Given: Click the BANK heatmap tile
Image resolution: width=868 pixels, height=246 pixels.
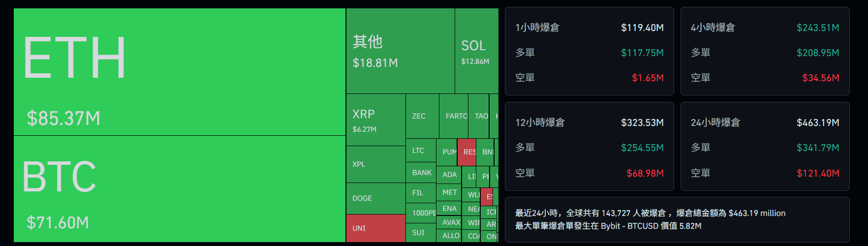Looking at the screenshot, I should 421,173.
